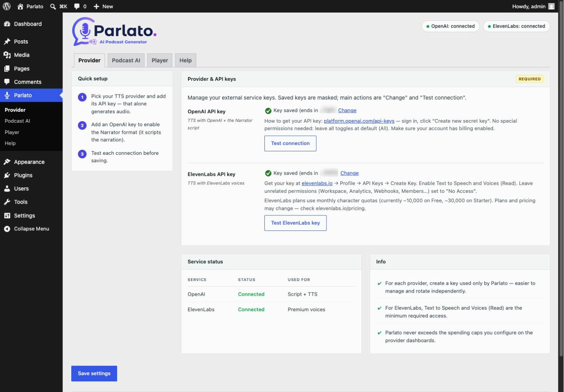
Task: Click the 'Quick setup' heading
Action: click(x=93, y=78)
